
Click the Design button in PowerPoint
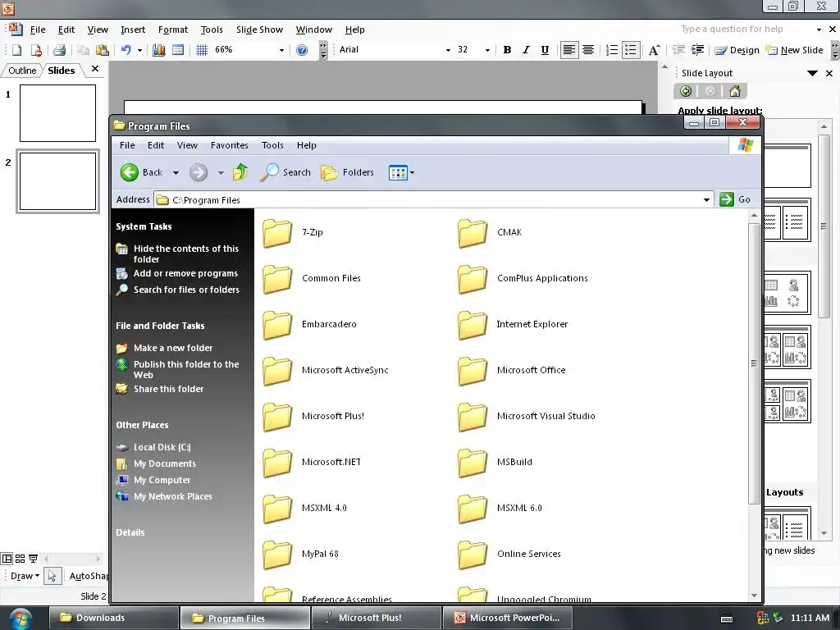pos(737,50)
